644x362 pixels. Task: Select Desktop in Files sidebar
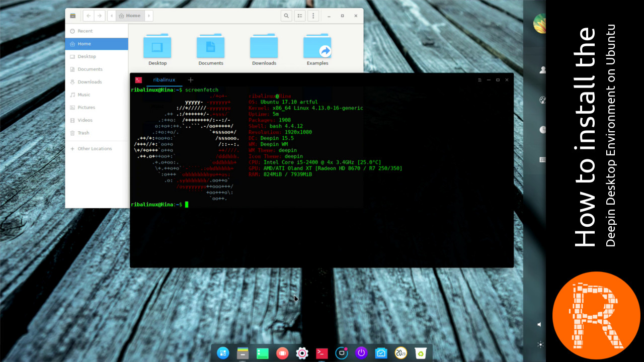pos(97,57)
